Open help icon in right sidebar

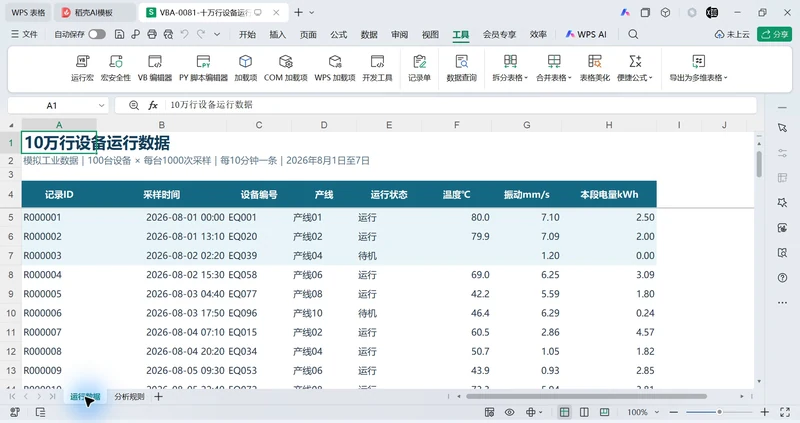point(782,278)
